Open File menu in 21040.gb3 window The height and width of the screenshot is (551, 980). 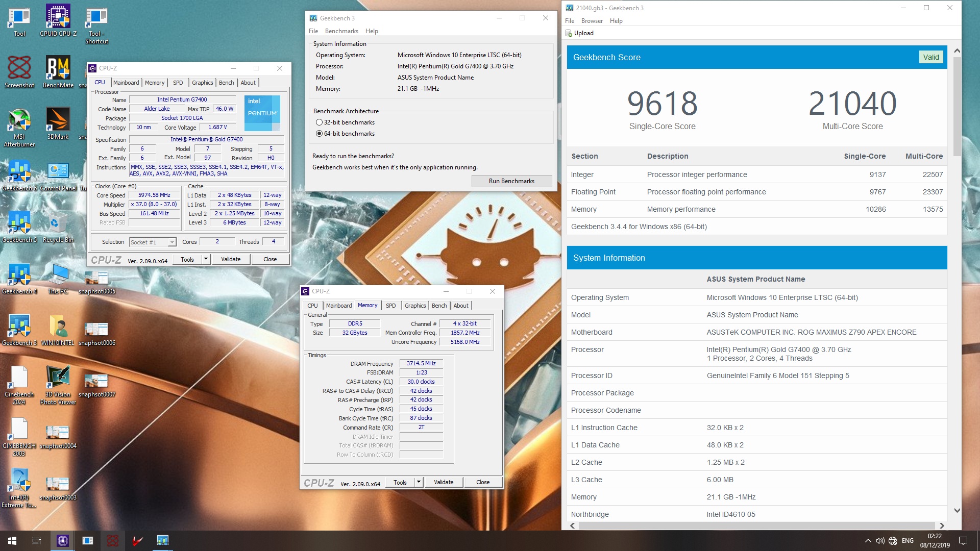click(x=570, y=21)
